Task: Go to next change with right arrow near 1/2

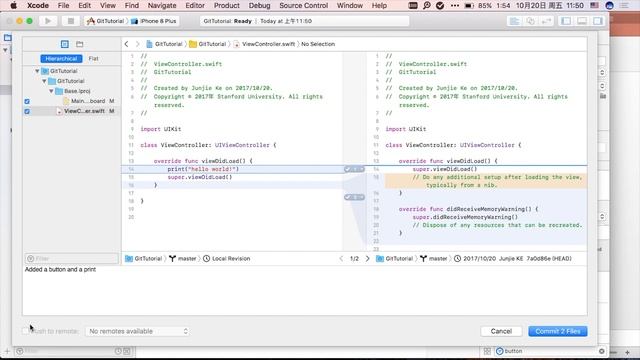Action: (367, 258)
